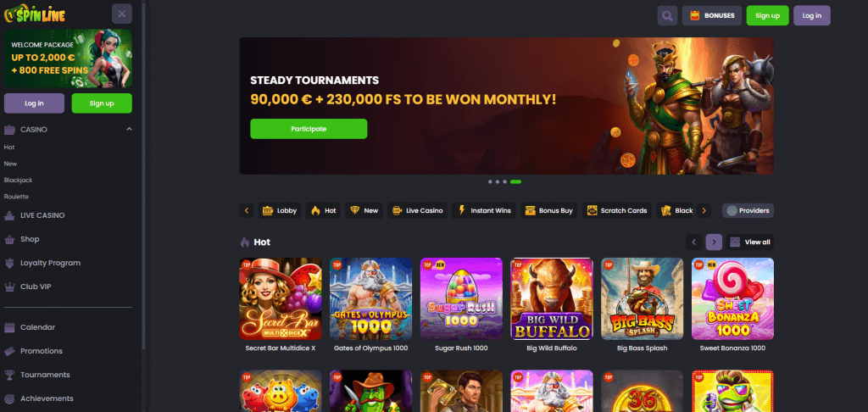The image size is (868, 412).
Task: Select the first banner carousel dot
Action: [x=490, y=181]
